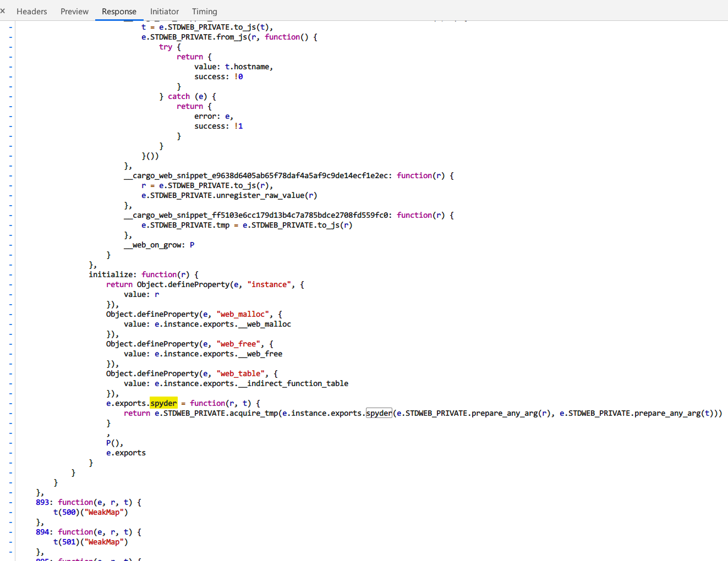Screen dimensions: 728x561
Task: Go to the Initiator tab
Action: tap(165, 12)
